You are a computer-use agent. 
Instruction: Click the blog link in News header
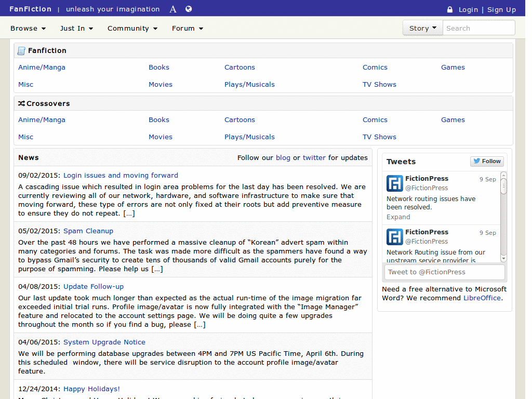point(283,158)
